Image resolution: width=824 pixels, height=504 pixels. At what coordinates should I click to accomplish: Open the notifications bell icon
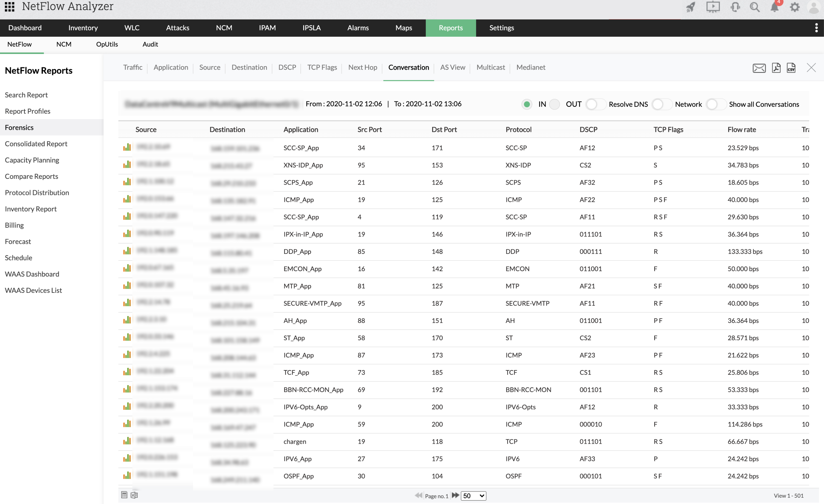pos(774,7)
